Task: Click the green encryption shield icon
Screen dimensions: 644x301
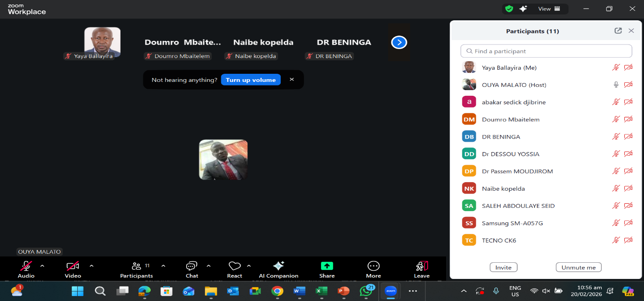Action: coord(509,9)
